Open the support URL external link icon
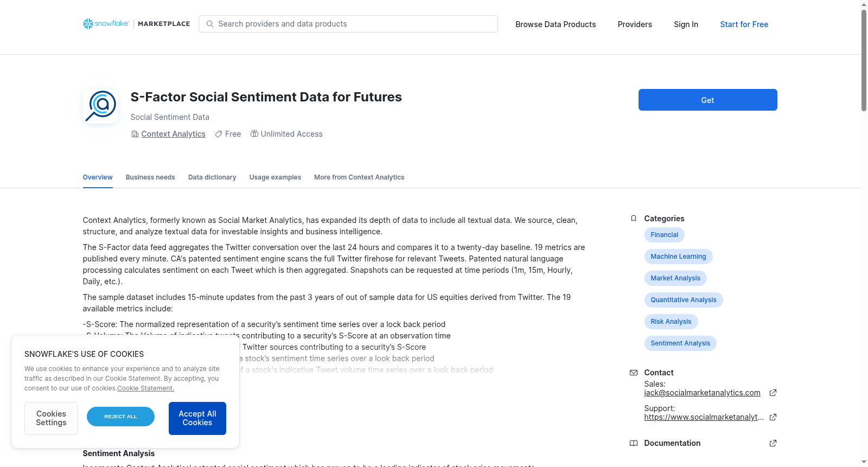Screen dimensions: 868x467 click(773, 417)
